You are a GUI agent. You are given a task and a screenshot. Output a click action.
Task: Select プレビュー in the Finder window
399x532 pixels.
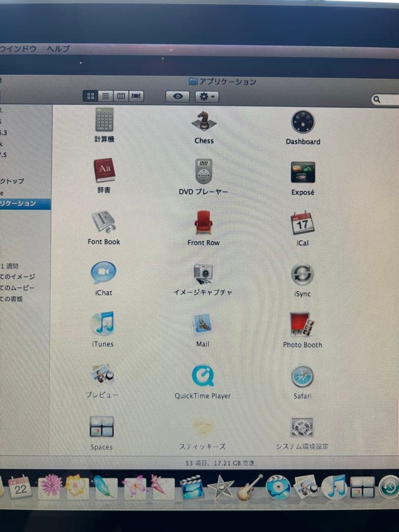point(102,374)
